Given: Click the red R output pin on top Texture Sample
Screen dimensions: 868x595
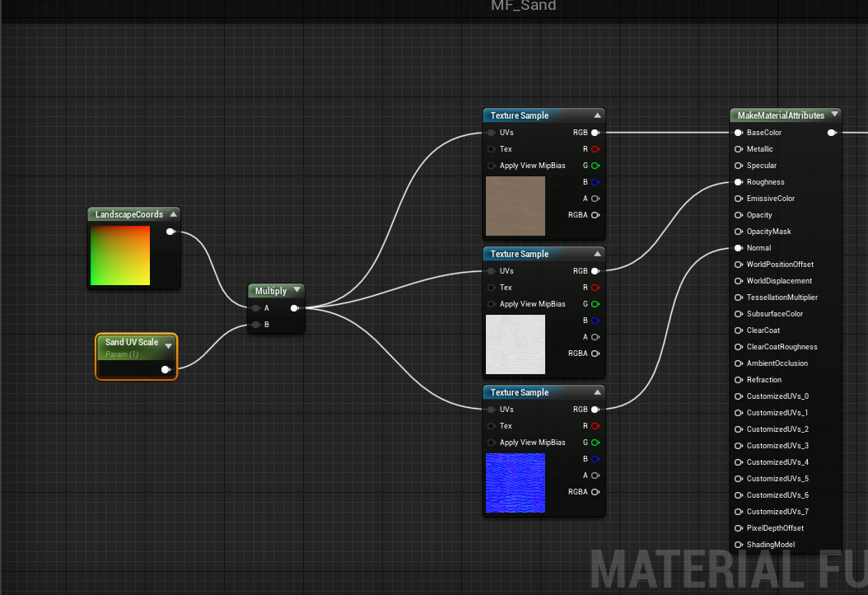Looking at the screenshot, I should pyautogui.click(x=595, y=148).
